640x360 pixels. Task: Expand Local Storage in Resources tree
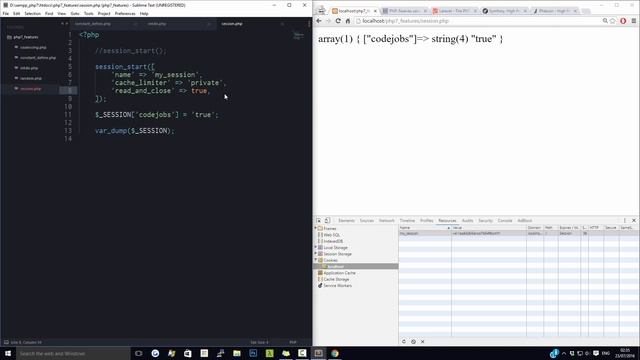[x=316, y=247]
